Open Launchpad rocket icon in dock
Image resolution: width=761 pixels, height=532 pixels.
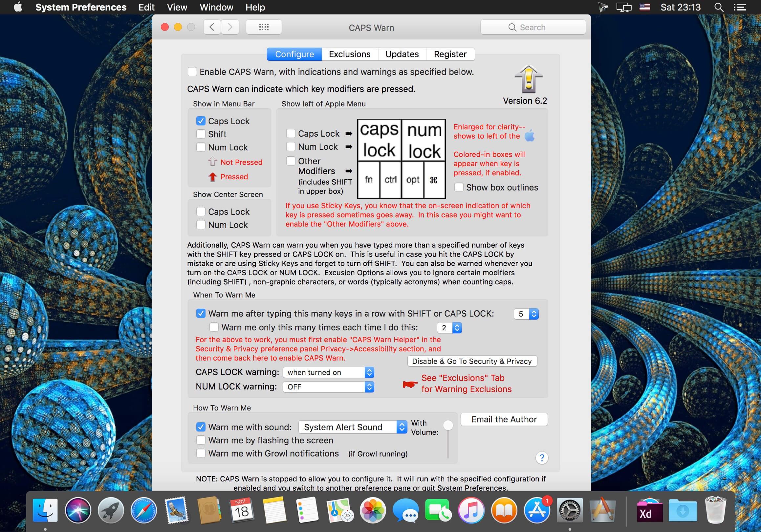click(x=111, y=510)
